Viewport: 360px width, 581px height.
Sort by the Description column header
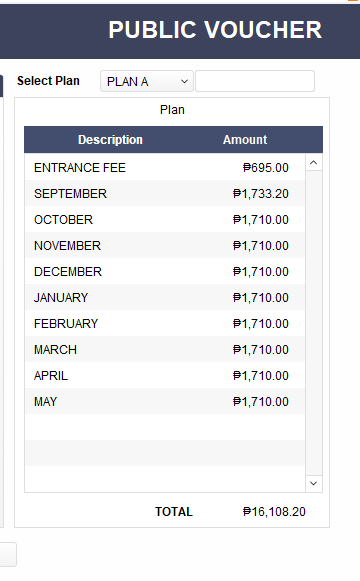[110, 140]
